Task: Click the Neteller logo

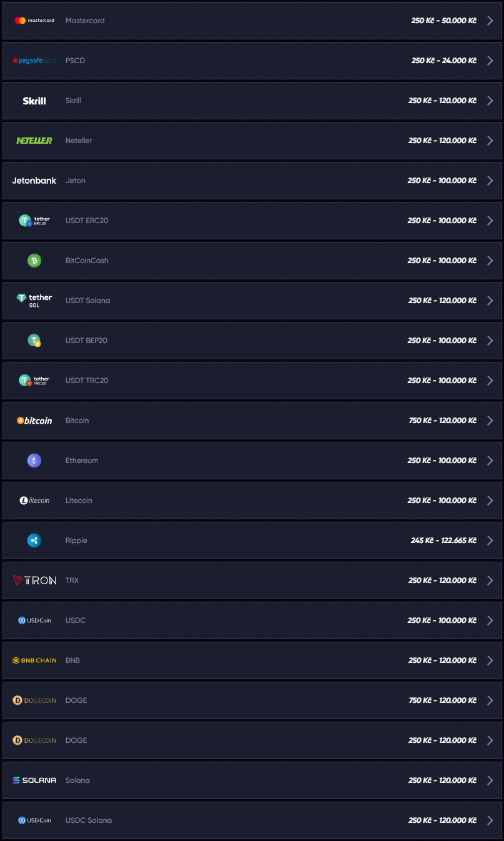Action: pos(34,140)
